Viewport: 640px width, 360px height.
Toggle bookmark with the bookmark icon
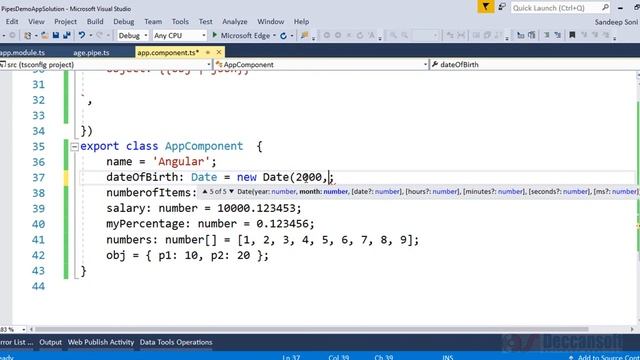tap(572, 36)
